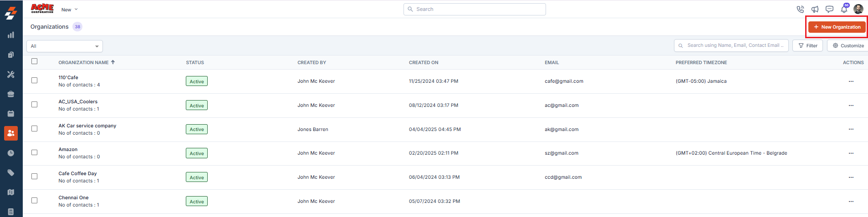The width and height of the screenshot is (868, 217).
Task: Click the email cafe@gmail.com
Action: [x=564, y=81]
